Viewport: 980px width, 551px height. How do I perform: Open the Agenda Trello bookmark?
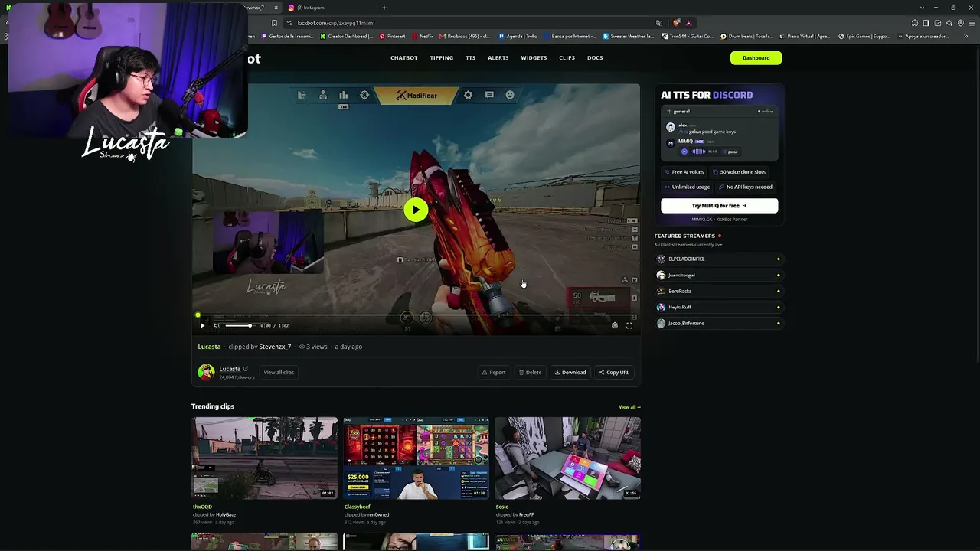pos(518,36)
